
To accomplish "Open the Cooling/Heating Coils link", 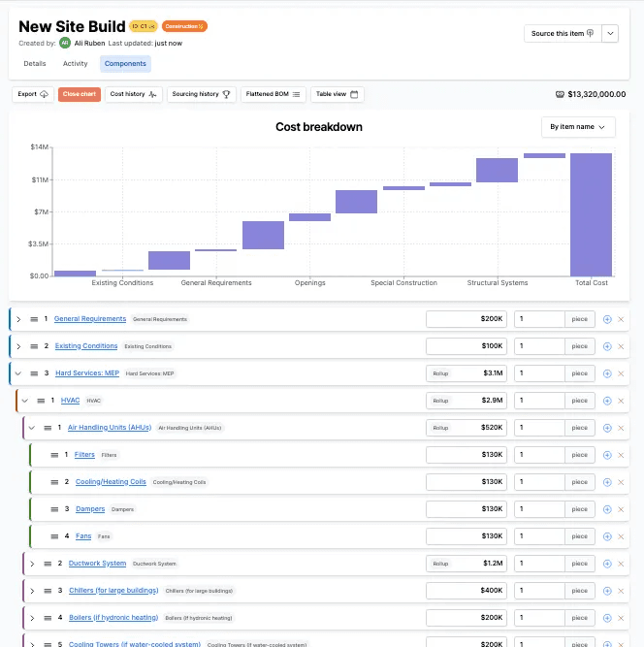I will pos(111,481).
